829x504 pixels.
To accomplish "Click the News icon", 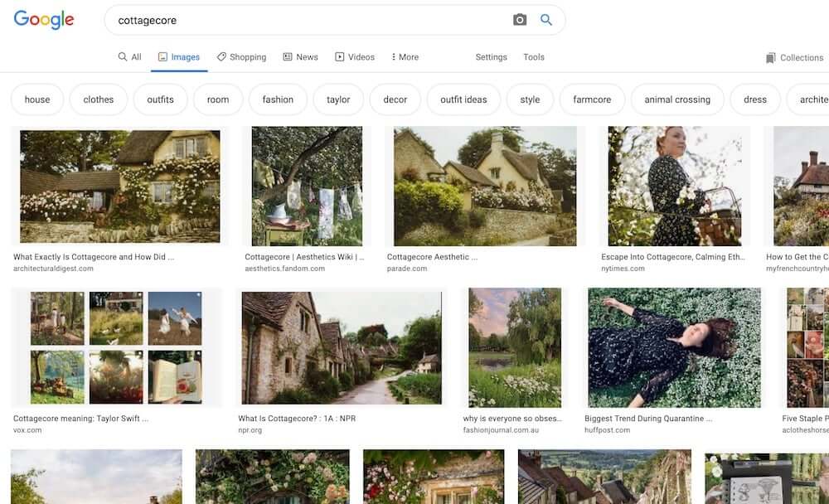I will (x=286, y=56).
